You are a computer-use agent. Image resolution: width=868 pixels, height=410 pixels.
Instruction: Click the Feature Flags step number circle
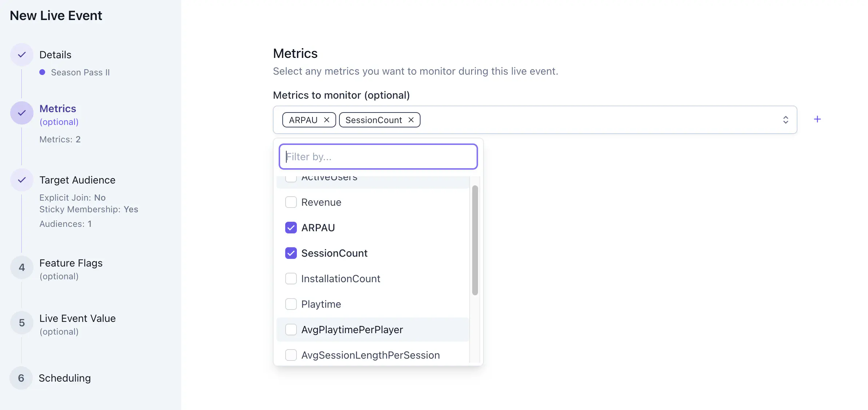point(21,267)
